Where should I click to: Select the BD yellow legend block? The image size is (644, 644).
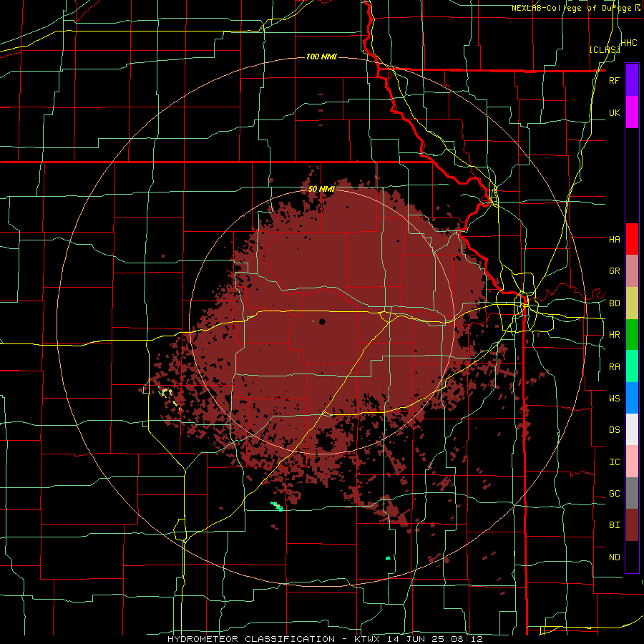[x=632, y=303]
